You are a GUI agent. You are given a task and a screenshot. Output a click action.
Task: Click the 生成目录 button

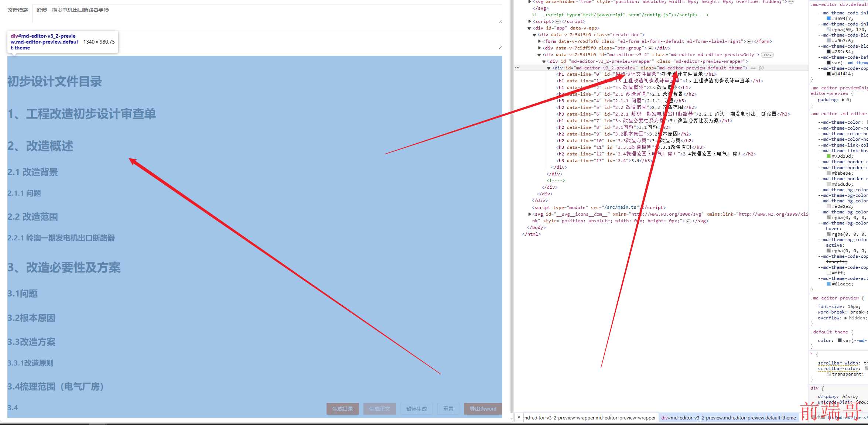click(342, 409)
